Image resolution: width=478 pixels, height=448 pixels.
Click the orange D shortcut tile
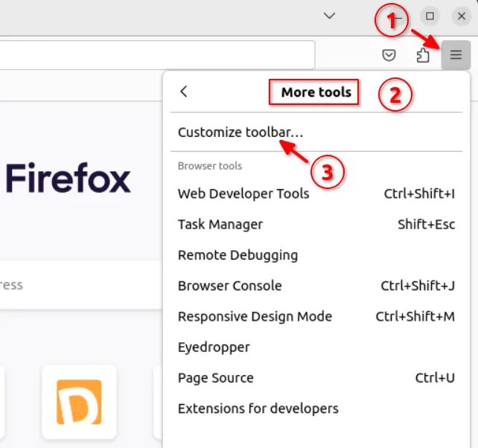(x=79, y=402)
